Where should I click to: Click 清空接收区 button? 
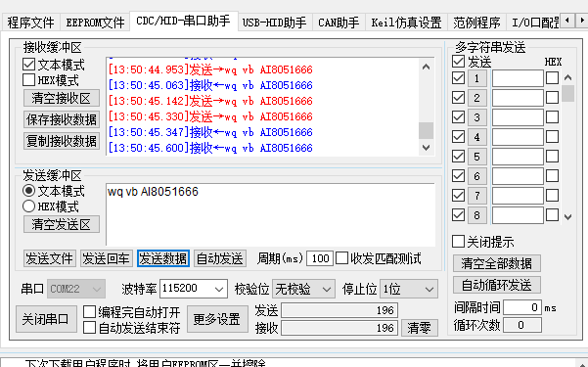click(62, 98)
